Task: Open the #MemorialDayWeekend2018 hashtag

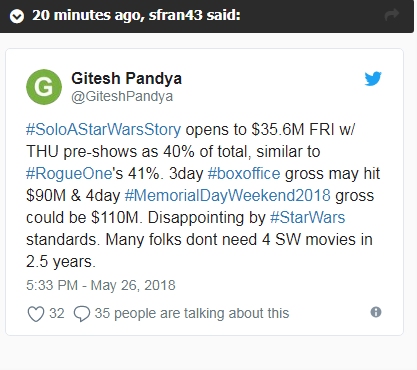Action: click(x=228, y=195)
